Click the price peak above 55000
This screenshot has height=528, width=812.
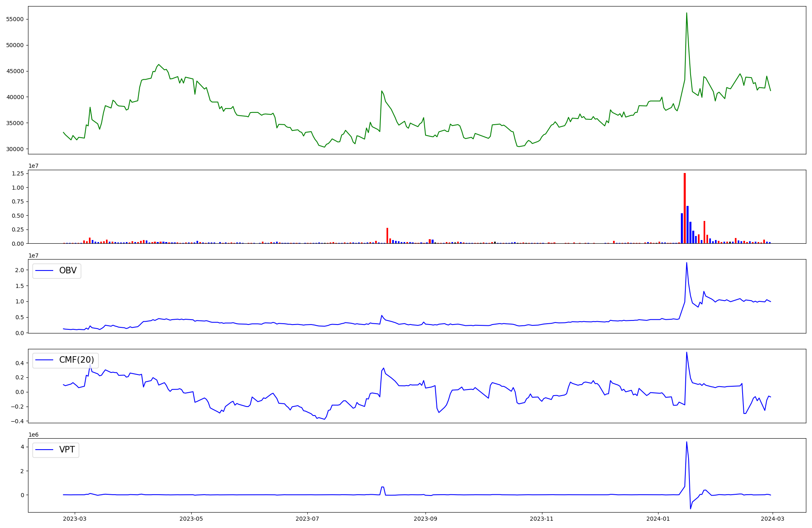[687, 14]
